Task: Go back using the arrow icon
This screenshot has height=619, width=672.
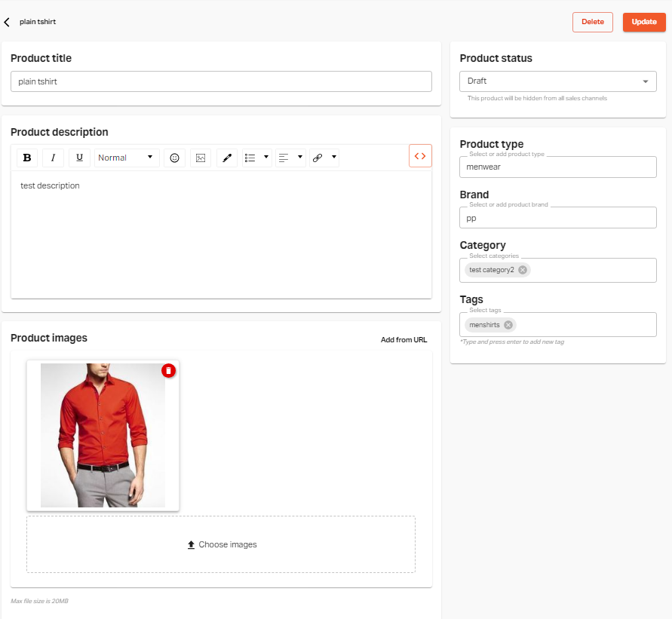Action: 8,22
